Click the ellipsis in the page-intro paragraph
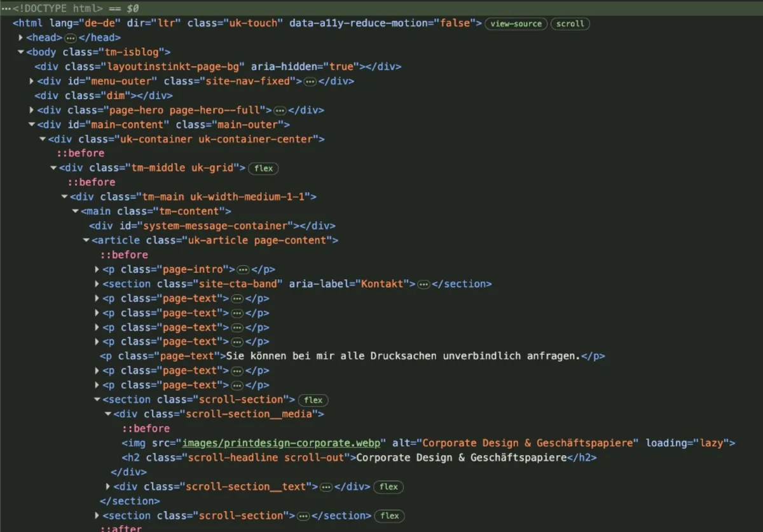The width and height of the screenshot is (763, 532). coord(242,269)
